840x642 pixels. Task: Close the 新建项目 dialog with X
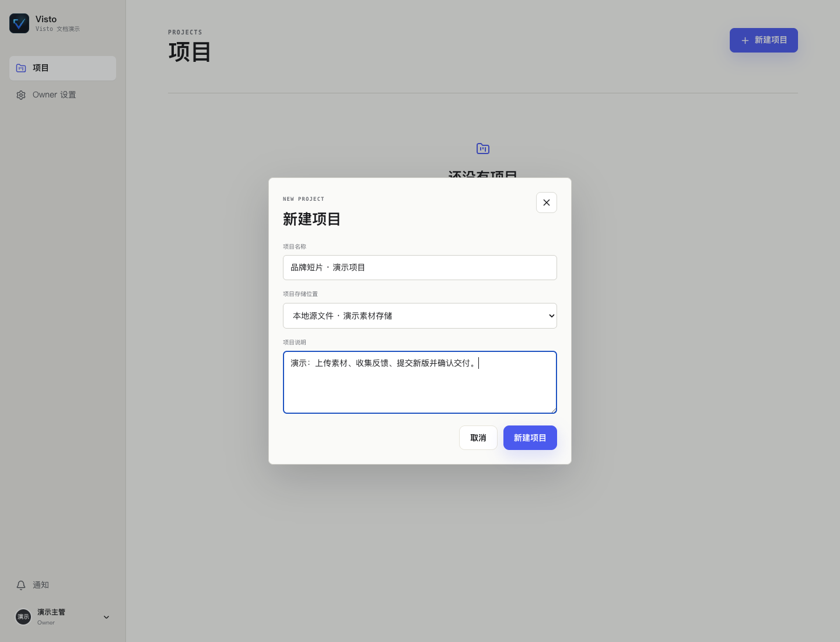pos(547,203)
